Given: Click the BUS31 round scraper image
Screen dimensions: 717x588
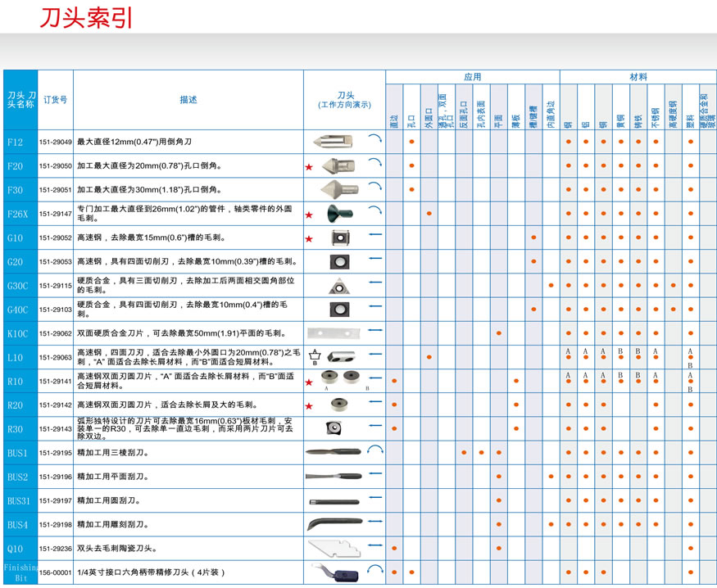Looking at the screenshot, I should (x=334, y=502).
